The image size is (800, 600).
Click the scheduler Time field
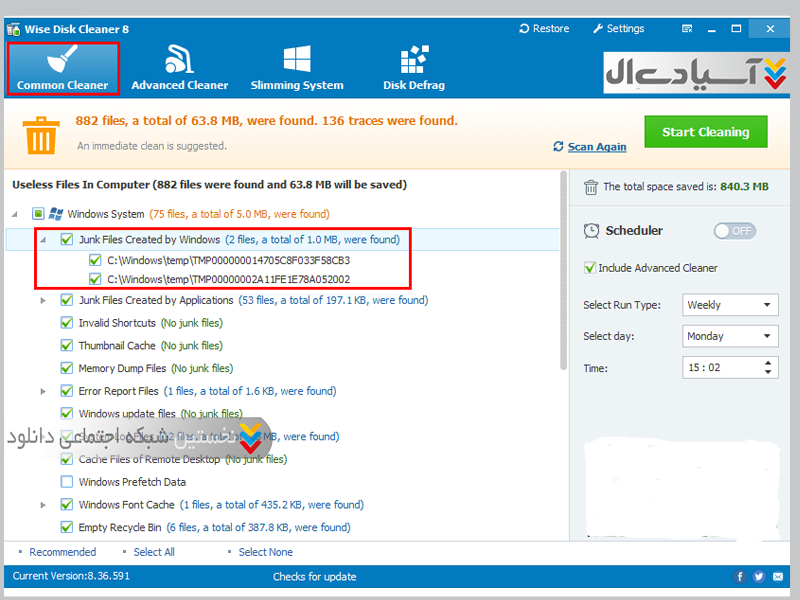pyautogui.click(x=730, y=368)
